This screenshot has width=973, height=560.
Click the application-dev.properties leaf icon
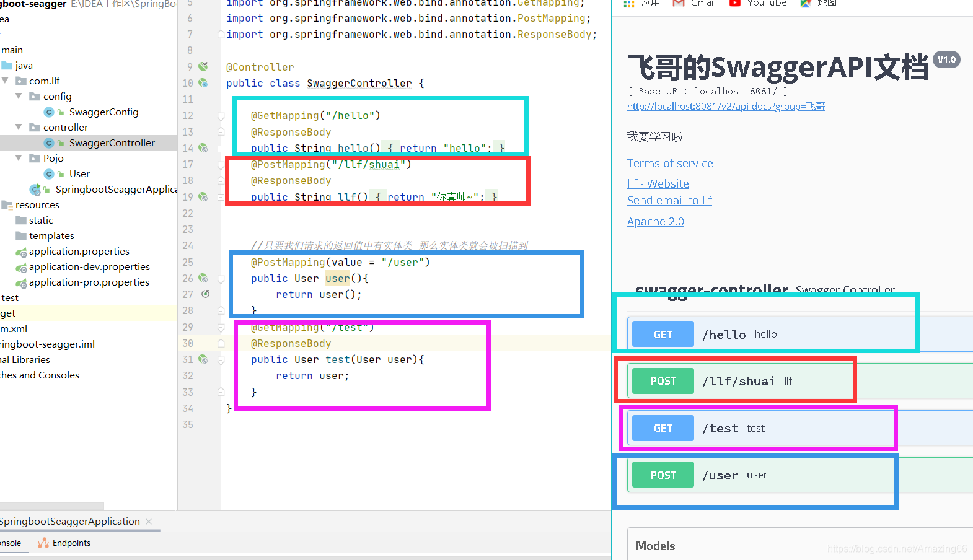21,268
